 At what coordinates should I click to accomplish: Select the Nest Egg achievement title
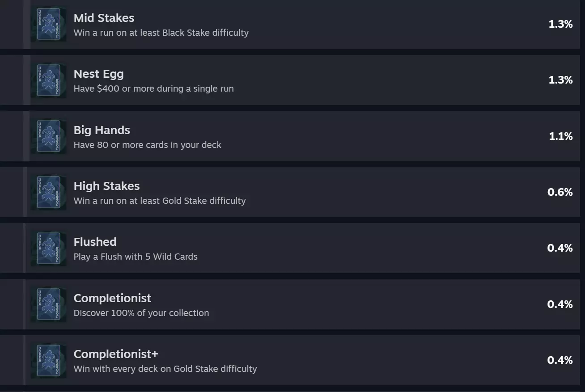pyautogui.click(x=98, y=74)
